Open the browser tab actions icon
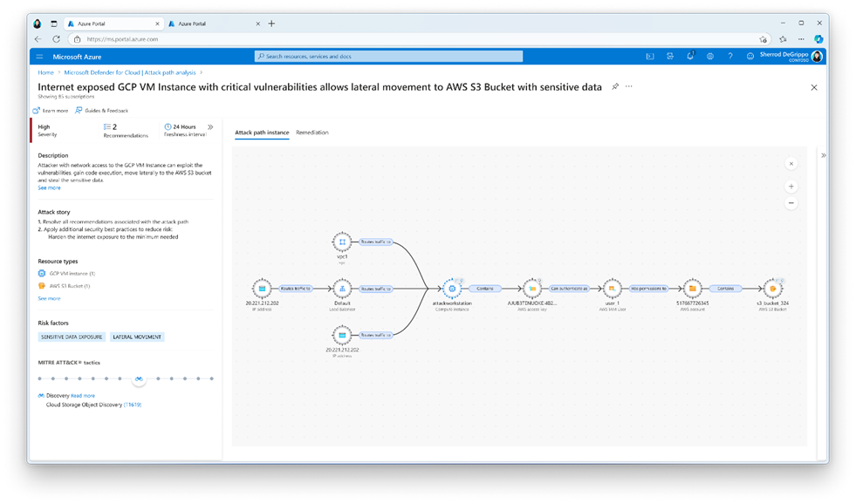 [x=53, y=24]
